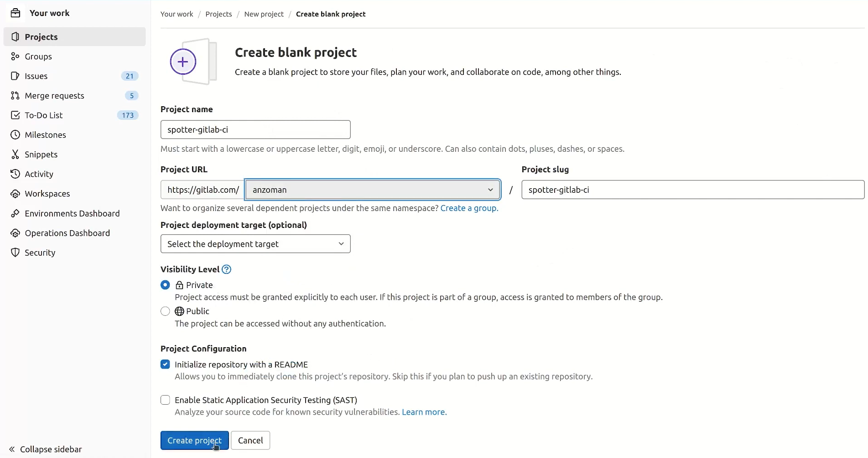Click the Visibility Level help icon

tap(226, 269)
